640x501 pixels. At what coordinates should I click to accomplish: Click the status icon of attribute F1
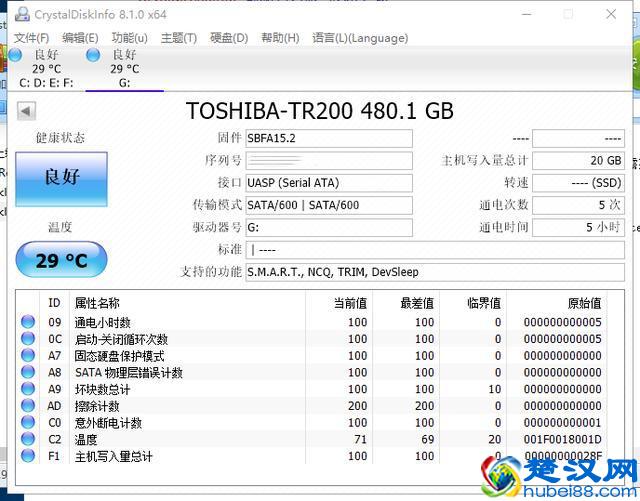click(28, 456)
